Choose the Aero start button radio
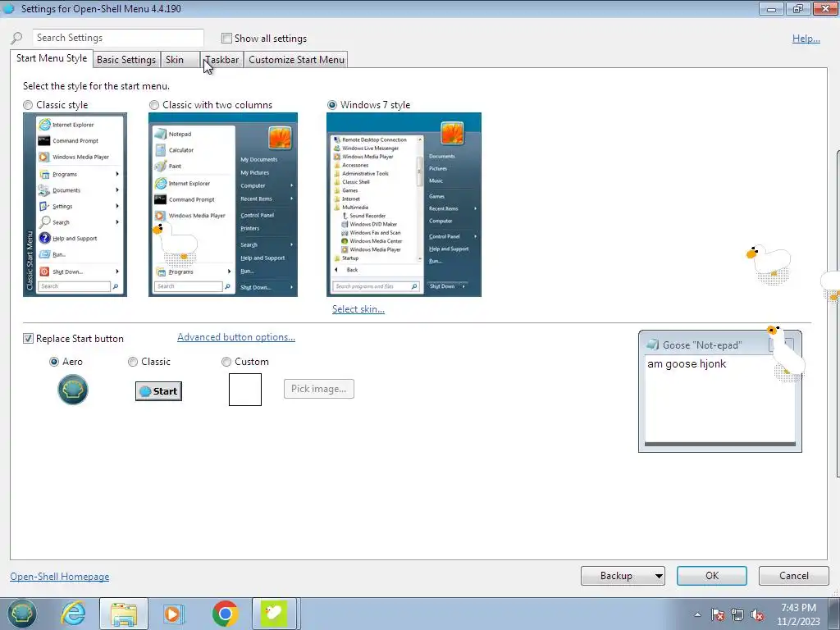 [x=53, y=362]
